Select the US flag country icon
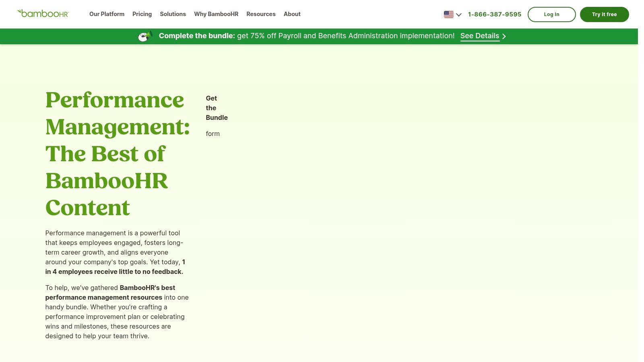The width and height of the screenshot is (644, 362). tap(448, 14)
